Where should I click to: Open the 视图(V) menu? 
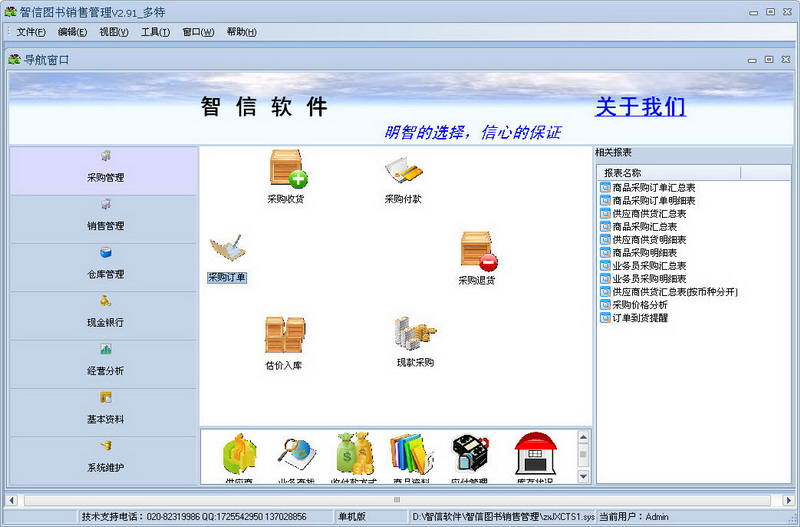(x=114, y=32)
